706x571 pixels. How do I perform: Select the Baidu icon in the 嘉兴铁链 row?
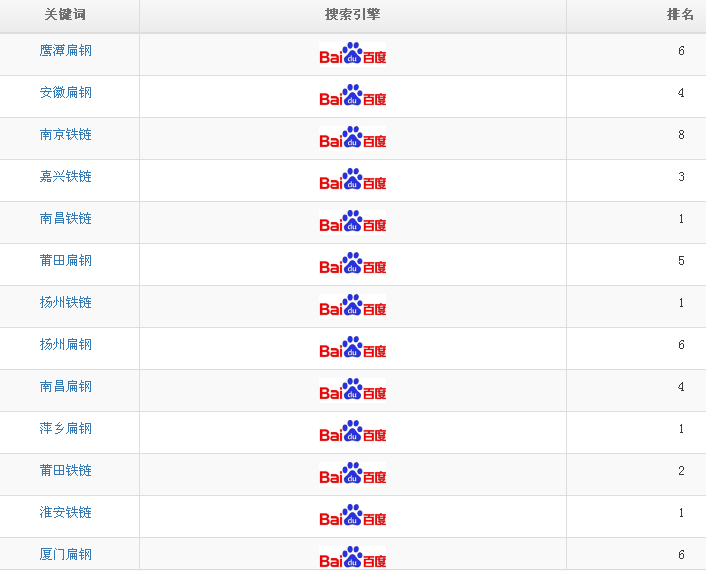point(353,180)
